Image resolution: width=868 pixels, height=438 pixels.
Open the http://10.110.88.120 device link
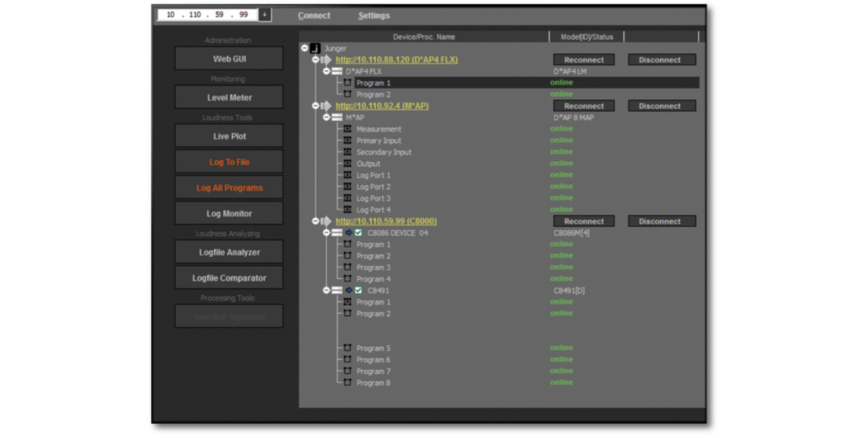[396, 60]
